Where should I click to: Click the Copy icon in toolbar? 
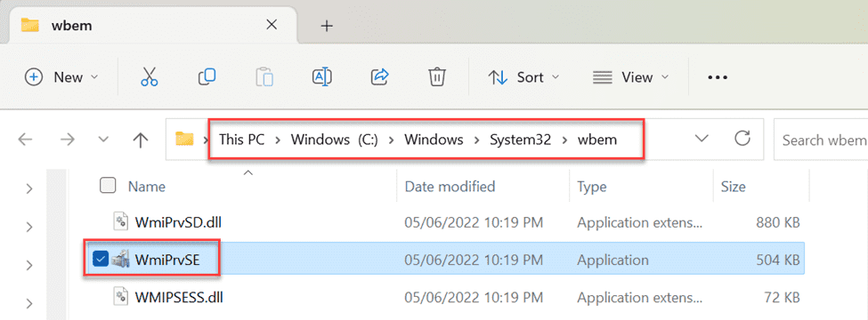pyautogui.click(x=207, y=76)
